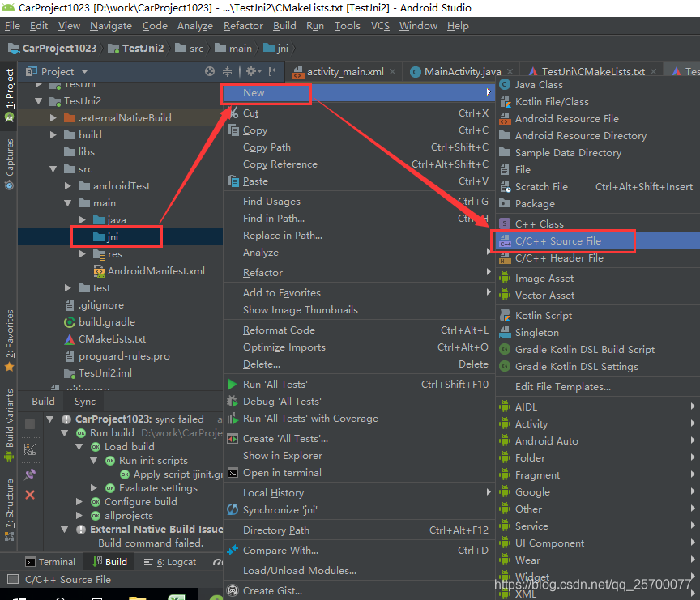Expand the res folder node
This screenshot has width=700, height=600.
coord(82,253)
